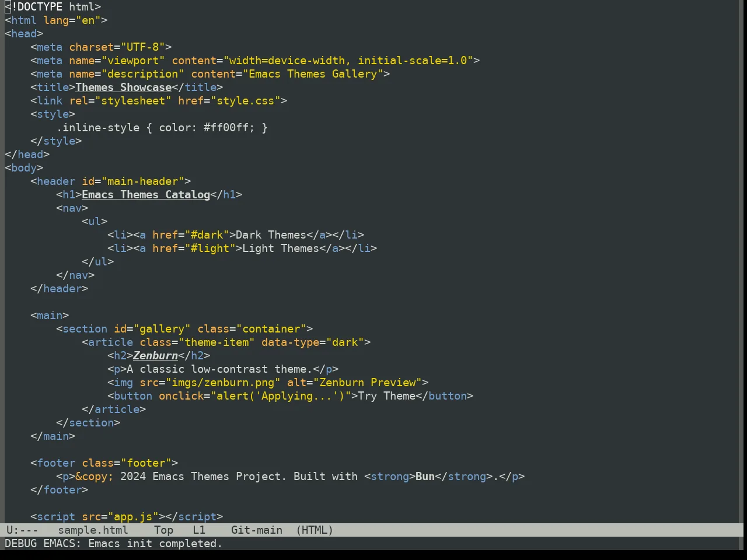Viewport: 747px width, 560px height.
Task: Click the Git-main indicator in mode line
Action: [x=257, y=530]
